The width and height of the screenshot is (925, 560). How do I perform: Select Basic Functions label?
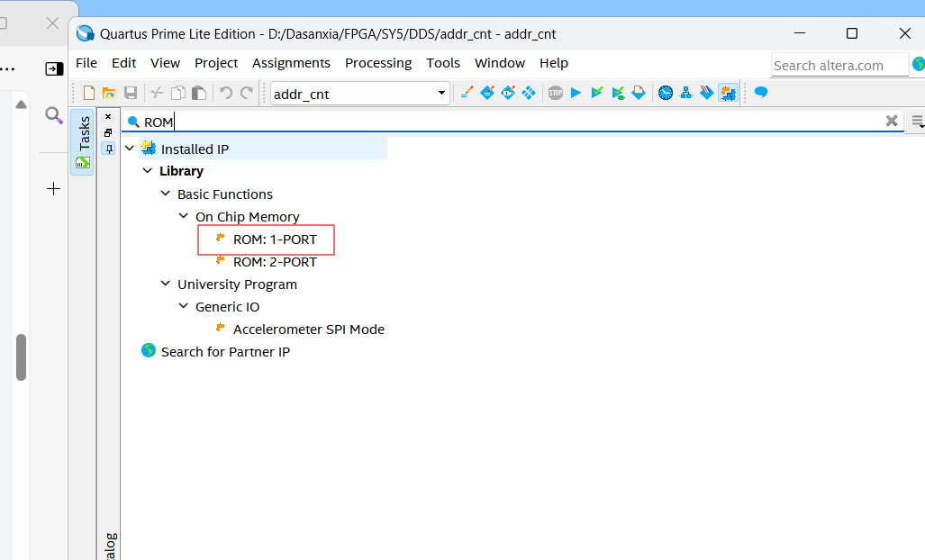(x=225, y=194)
